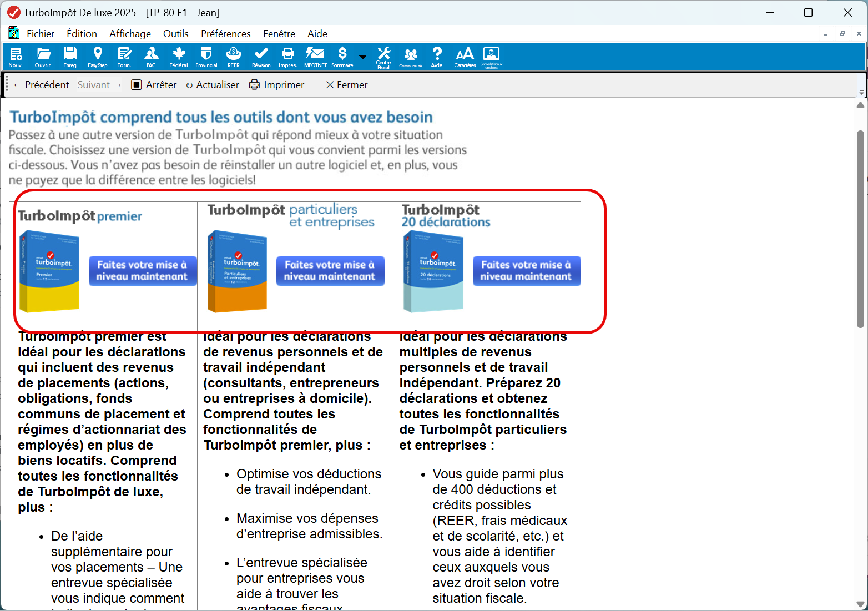
Task: Show the Sommaire dollar icon
Action: click(342, 57)
